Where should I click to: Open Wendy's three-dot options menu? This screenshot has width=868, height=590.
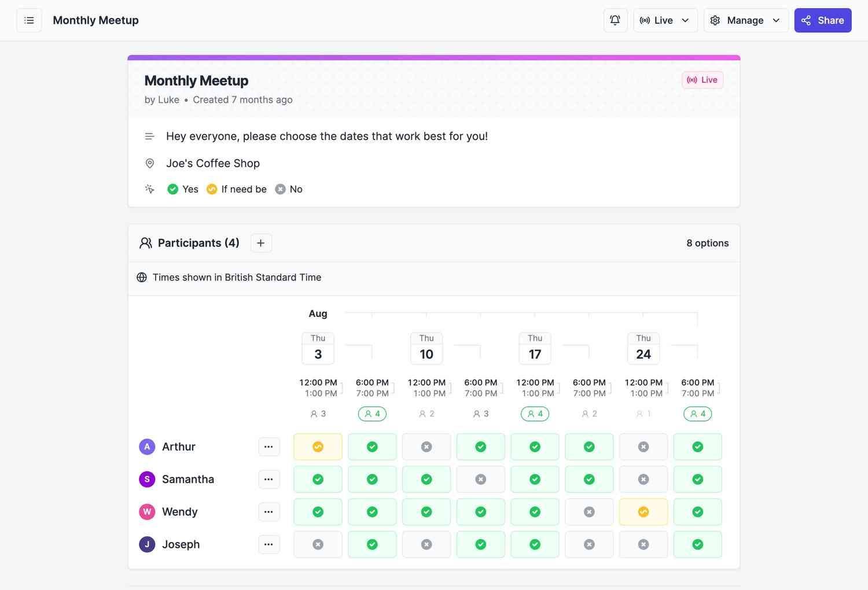click(269, 512)
